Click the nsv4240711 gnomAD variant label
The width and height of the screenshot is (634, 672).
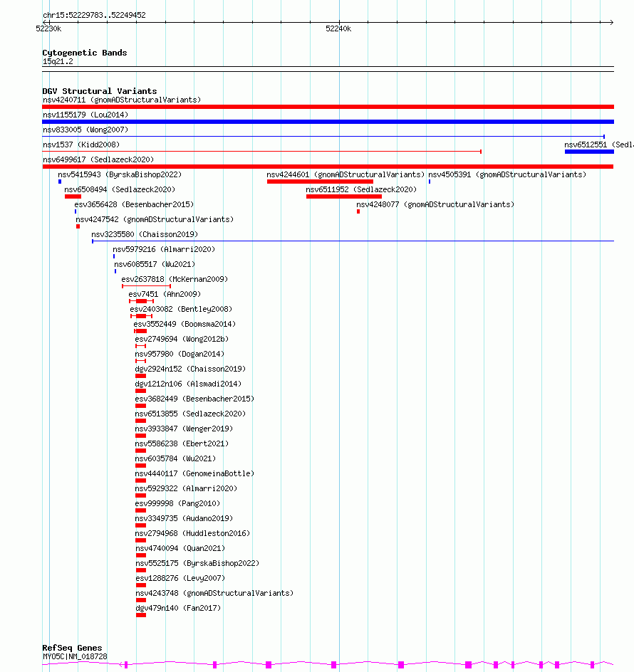click(121, 100)
